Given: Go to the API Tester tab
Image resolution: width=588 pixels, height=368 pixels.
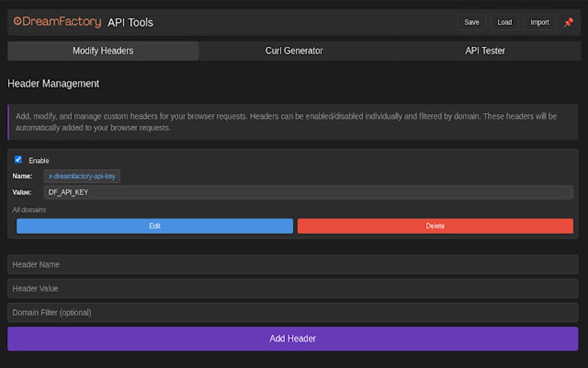Looking at the screenshot, I should (x=485, y=51).
